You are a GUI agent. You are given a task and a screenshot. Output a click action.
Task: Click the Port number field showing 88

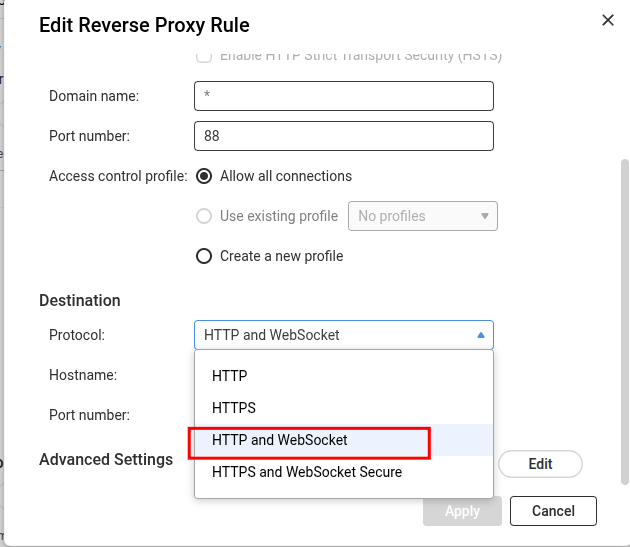coord(343,136)
